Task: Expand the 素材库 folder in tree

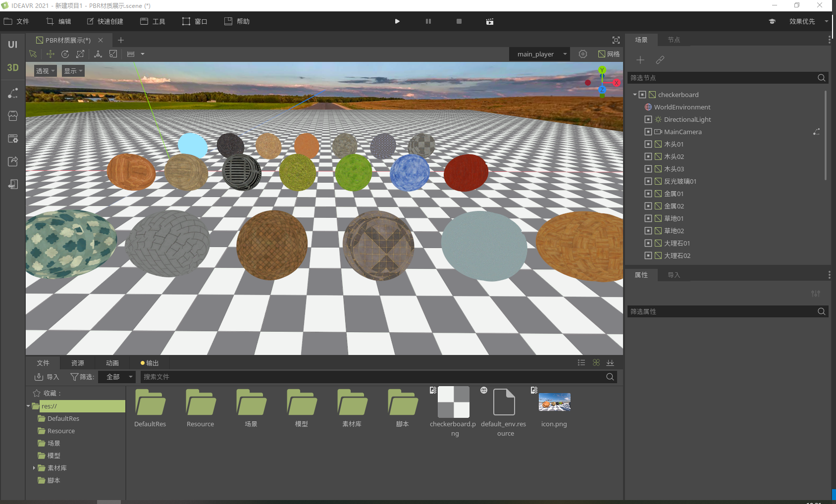Action: point(34,468)
